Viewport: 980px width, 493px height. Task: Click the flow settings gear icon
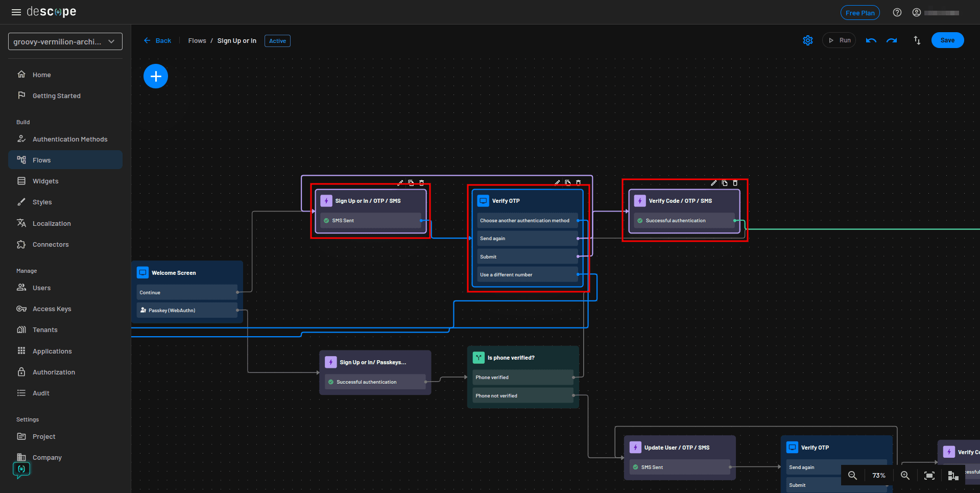point(807,40)
